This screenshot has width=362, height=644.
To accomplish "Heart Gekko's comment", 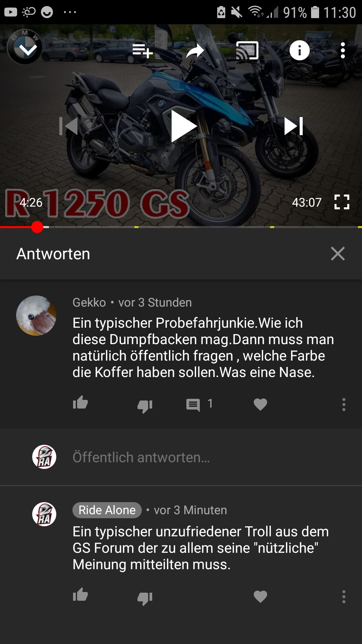I will [x=260, y=405].
